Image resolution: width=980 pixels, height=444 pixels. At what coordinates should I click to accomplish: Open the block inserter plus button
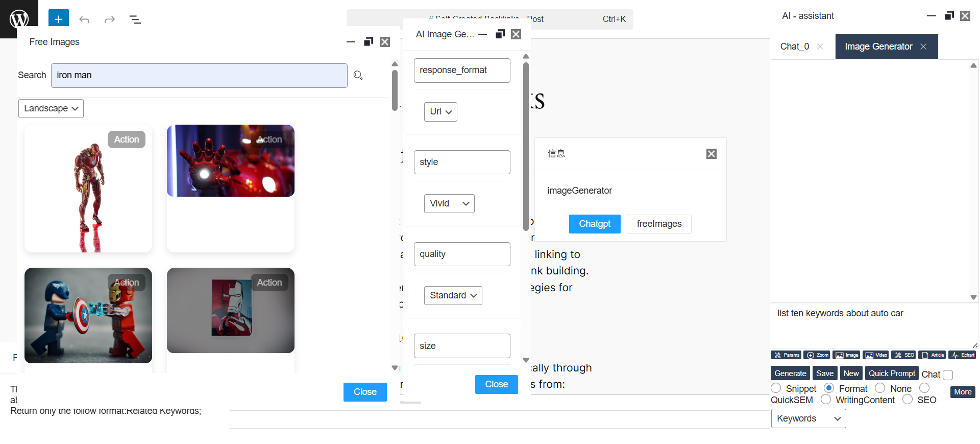pos(58,19)
